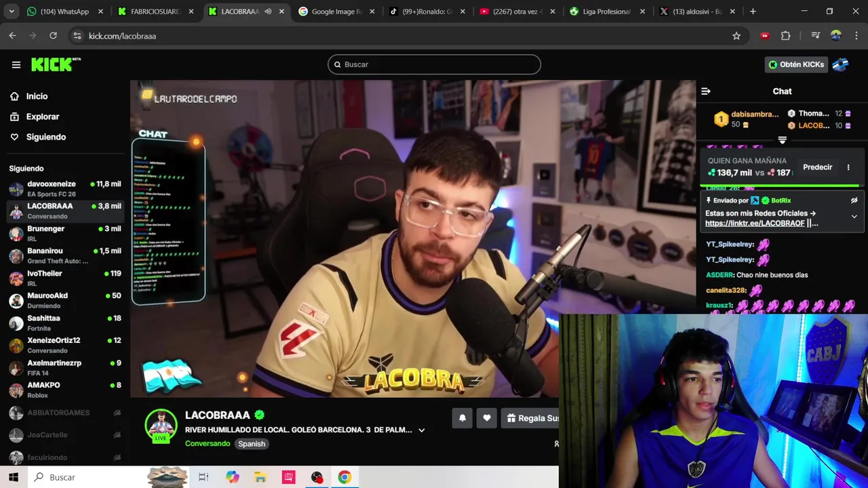Open File Explorer from the taskbar
Image resolution: width=868 pixels, height=488 pixels.
(260, 477)
